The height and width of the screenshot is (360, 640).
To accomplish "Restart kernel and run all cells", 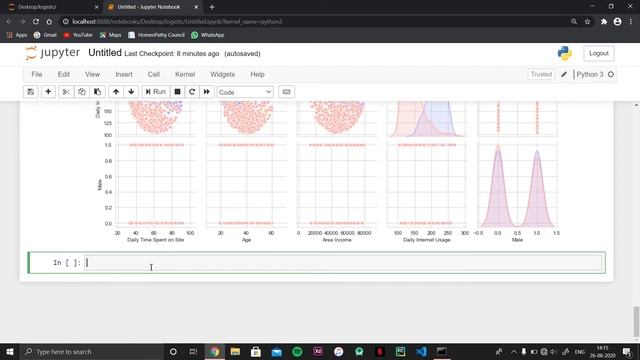I will tap(207, 92).
